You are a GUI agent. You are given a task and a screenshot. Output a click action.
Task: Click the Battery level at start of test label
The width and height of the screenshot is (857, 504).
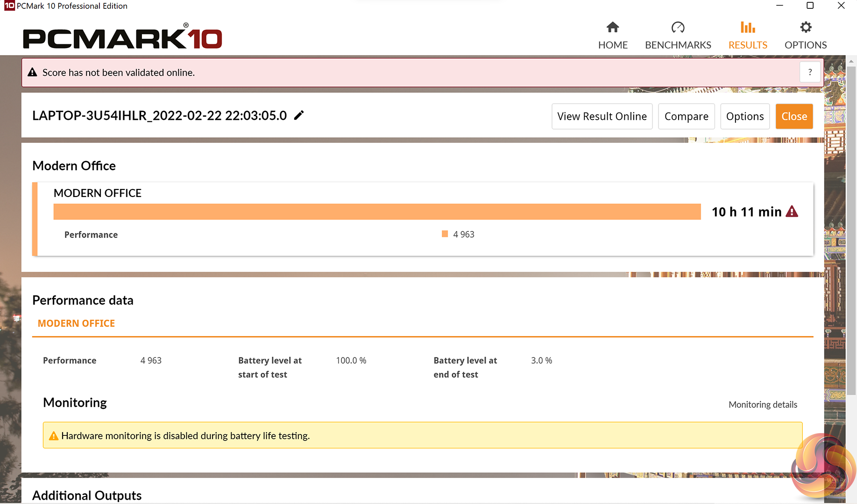[270, 367]
